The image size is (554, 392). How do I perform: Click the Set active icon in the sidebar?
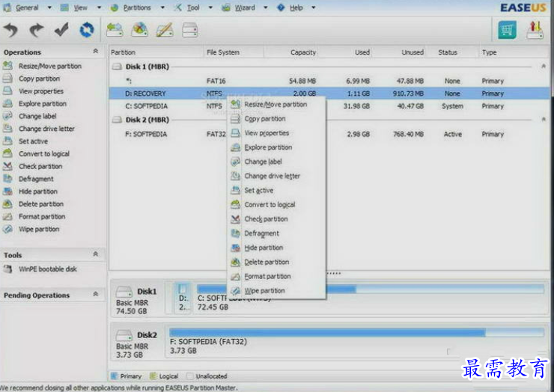click(x=7, y=141)
